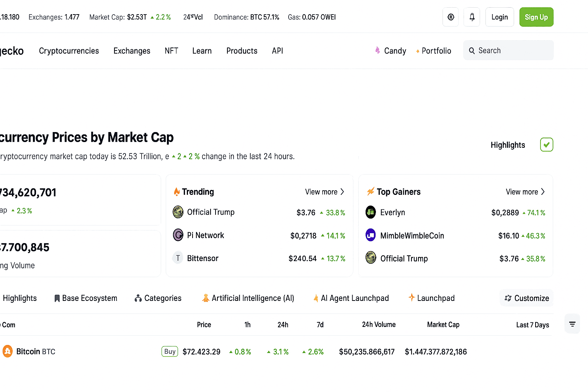Select the Base Ecosystem tab
The width and height of the screenshot is (588, 392).
coord(90,298)
